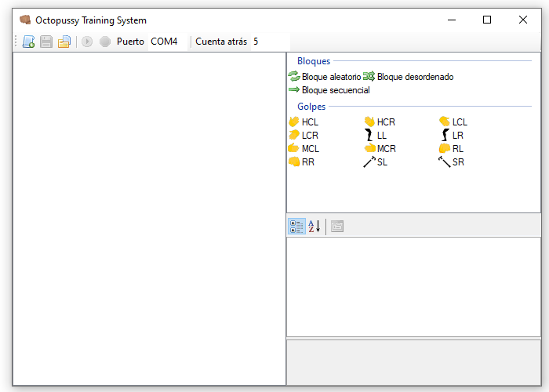The image size is (549, 392).
Task: Select the MCL strike
Action: (x=304, y=149)
